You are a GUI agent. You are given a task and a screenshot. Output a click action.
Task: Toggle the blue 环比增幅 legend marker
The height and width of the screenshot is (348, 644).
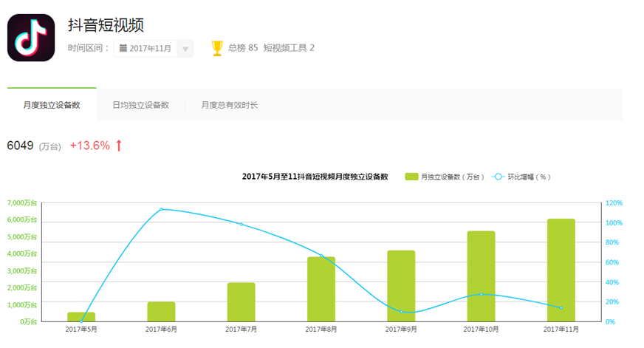(498, 177)
